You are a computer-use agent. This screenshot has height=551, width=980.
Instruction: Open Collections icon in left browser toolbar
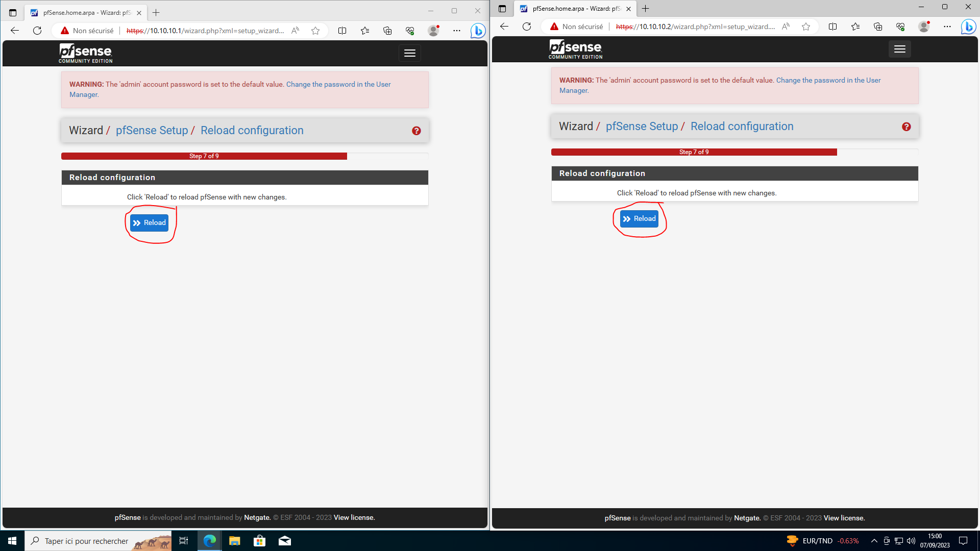(387, 31)
